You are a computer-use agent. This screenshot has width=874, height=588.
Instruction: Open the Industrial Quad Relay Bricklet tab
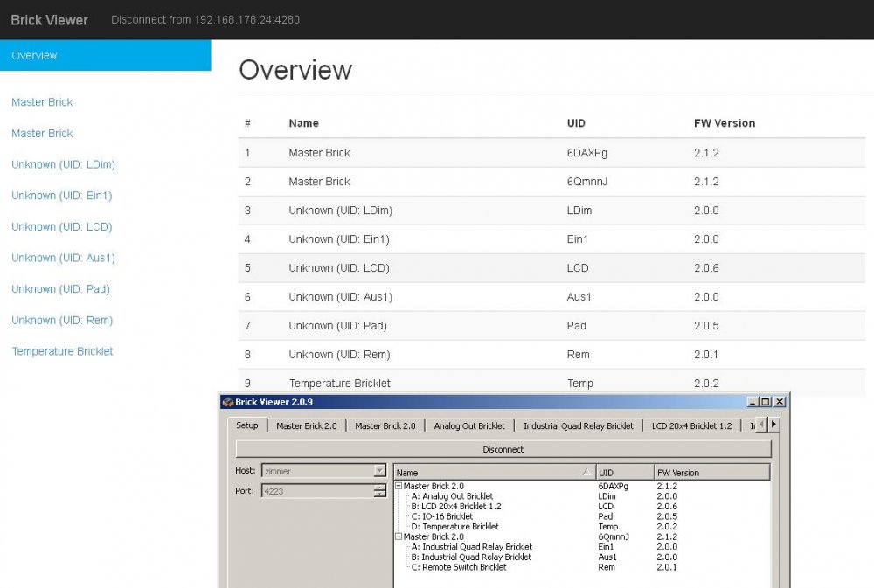tap(578, 425)
